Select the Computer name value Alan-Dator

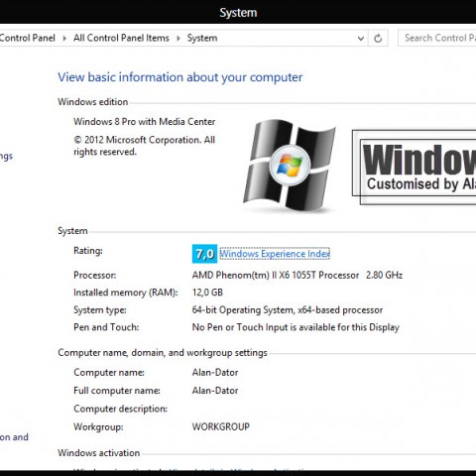tap(215, 373)
